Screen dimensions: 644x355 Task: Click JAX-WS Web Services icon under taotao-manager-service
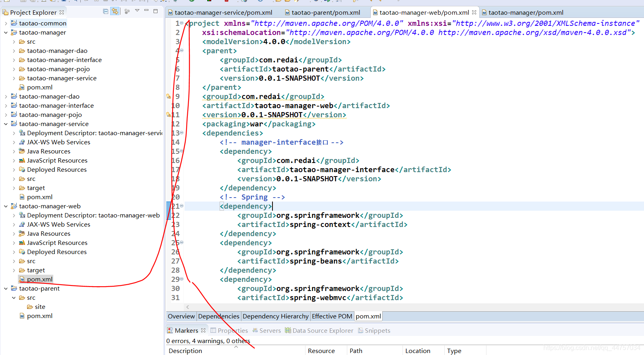(x=22, y=142)
